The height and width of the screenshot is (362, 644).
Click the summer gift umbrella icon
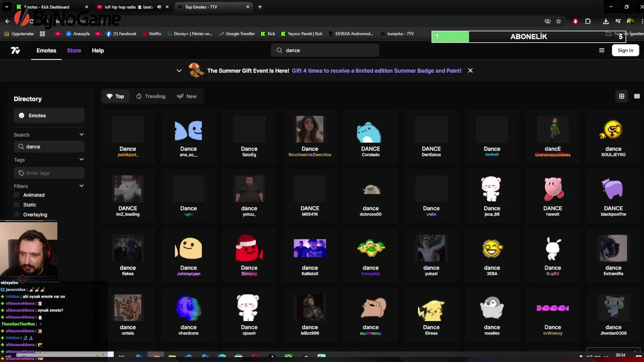coord(196,70)
